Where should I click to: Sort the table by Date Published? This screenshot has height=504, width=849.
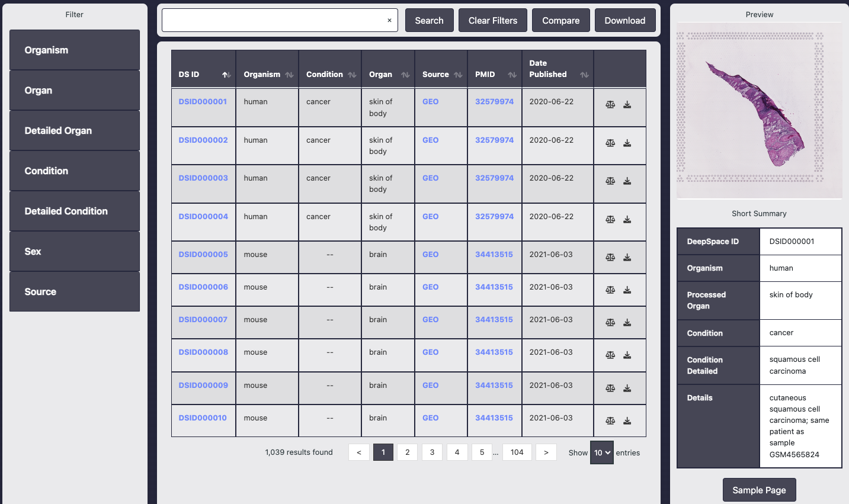[x=585, y=76]
